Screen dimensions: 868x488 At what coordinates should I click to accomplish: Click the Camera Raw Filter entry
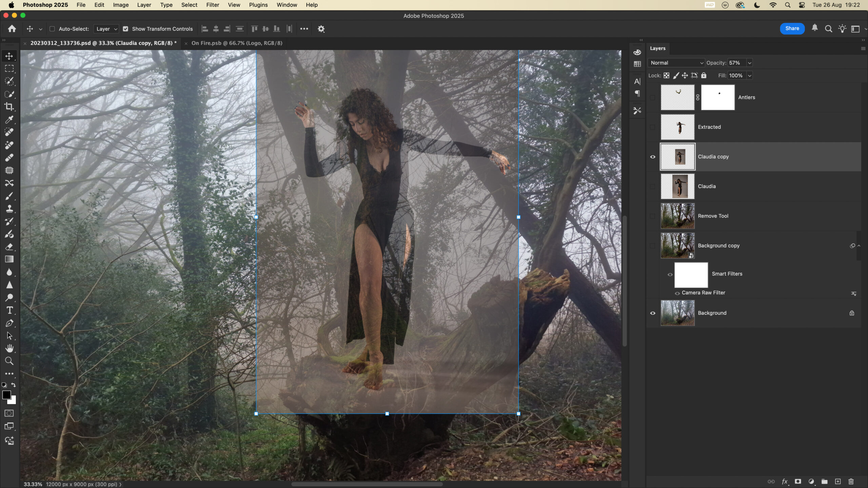click(x=703, y=293)
